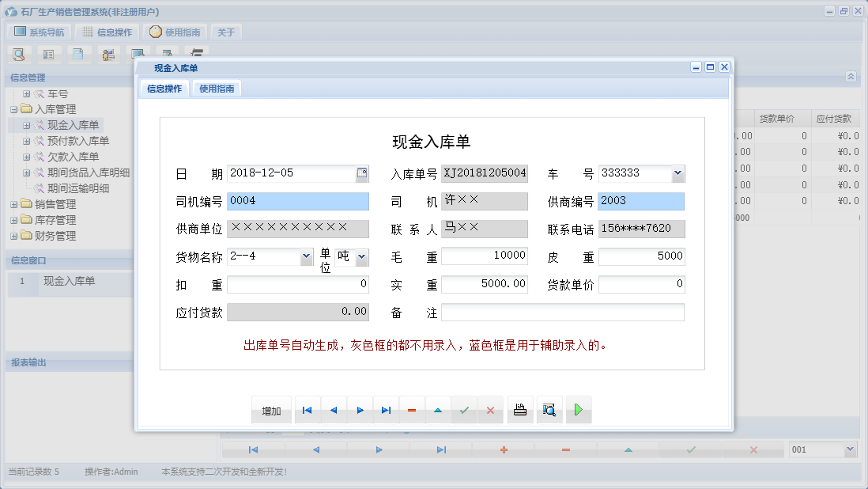
Task: Open the 车号 dropdown list
Action: tap(677, 173)
